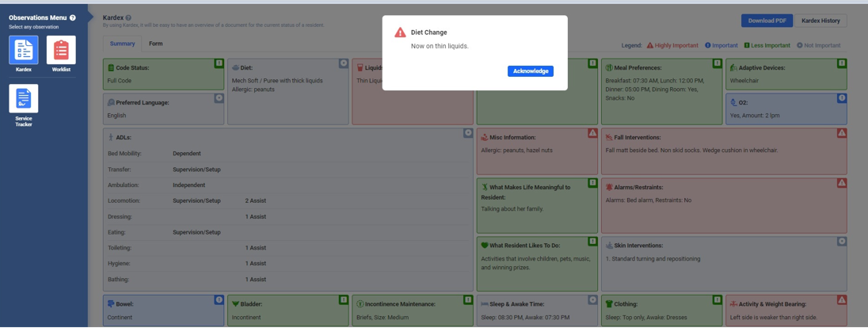Click the priority badge on O2 card
Image resolution: width=868 pixels, height=328 pixels.
(842, 98)
